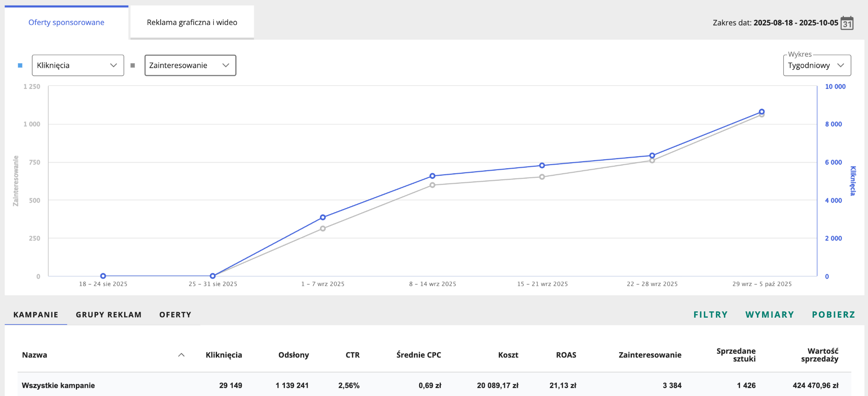The image size is (868, 396).
Task: Click the date range 2025-08-18 - 2025-10-05
Action: click(796, 23)
